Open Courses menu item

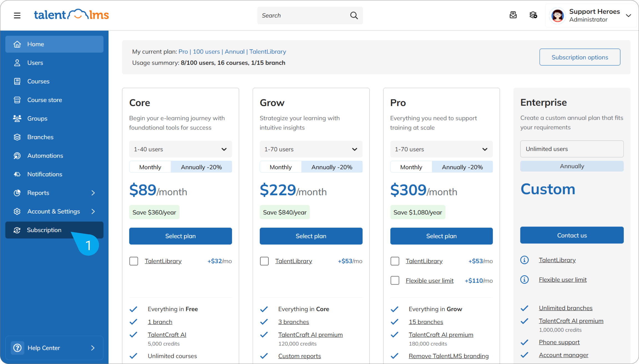pos(54,81)
